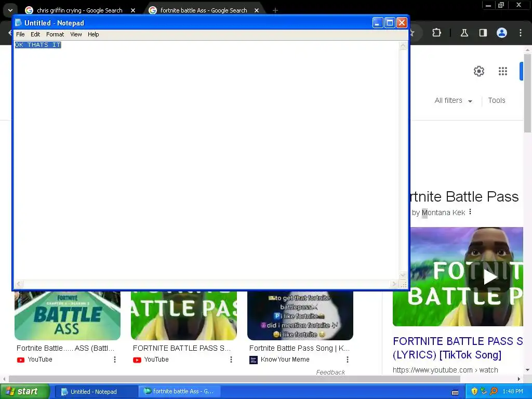Screen dimensions: 532x399
Task: Open Fortnite Battle..... ASS video title
Action: pyautogui.click(x=65, y=348)
